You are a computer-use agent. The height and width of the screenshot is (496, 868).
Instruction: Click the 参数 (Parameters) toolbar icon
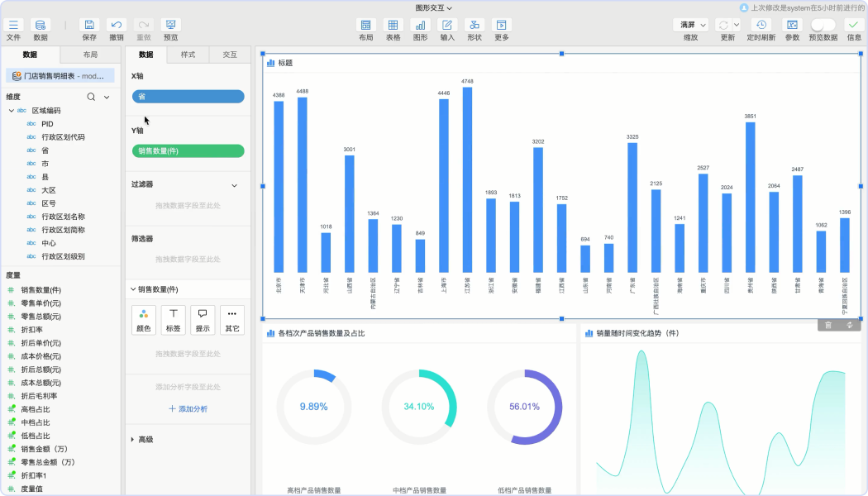tap(792, 26)
